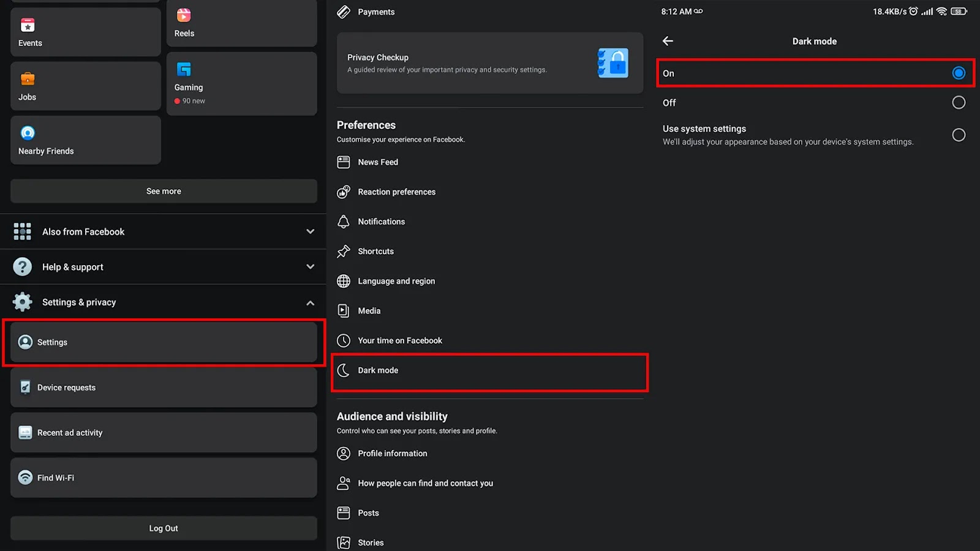Click the alarm icon in the status bar
Screen dimensions: 980x551
(x=913, y=11)
